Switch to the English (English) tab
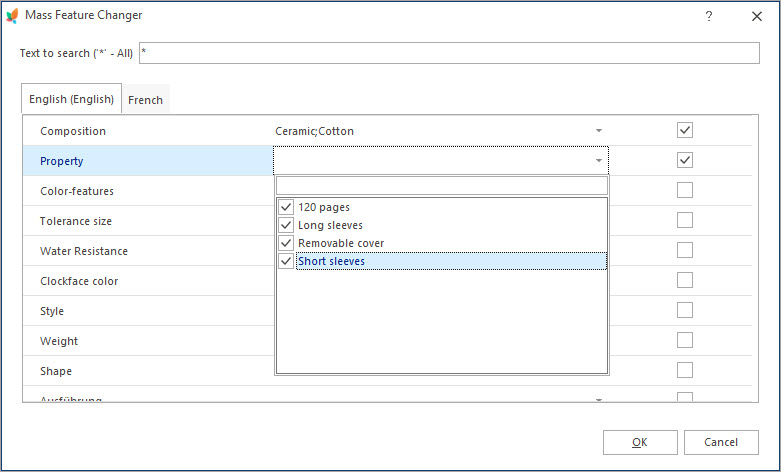Screen dimensions: 781x472 71,99
